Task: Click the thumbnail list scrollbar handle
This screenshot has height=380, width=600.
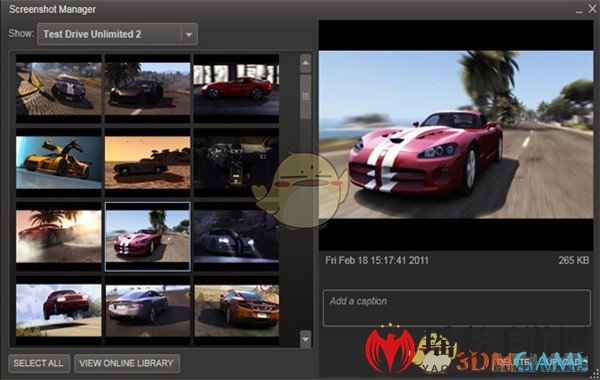Action: [305, 96]
